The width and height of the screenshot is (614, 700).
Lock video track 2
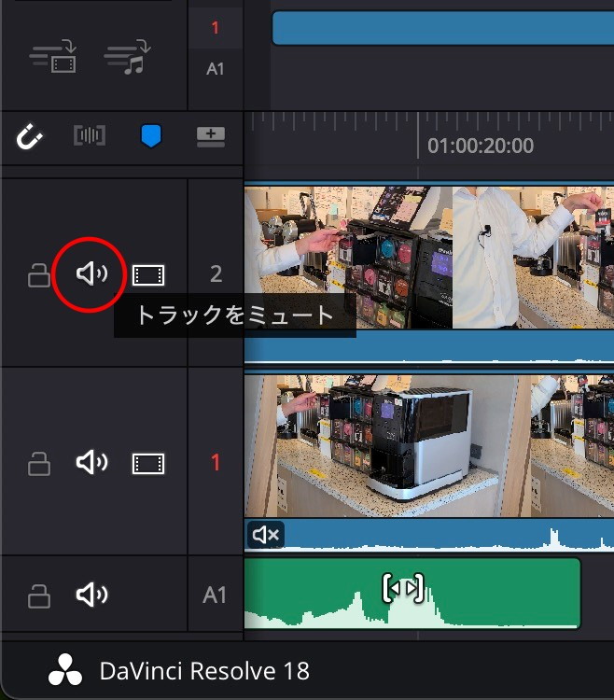[39, 275]
